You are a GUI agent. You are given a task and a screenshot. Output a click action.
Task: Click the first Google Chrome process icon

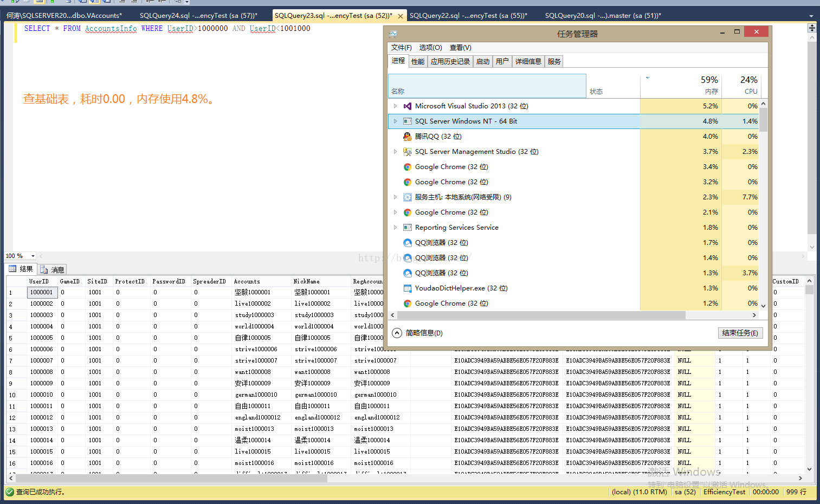[408, 167]
